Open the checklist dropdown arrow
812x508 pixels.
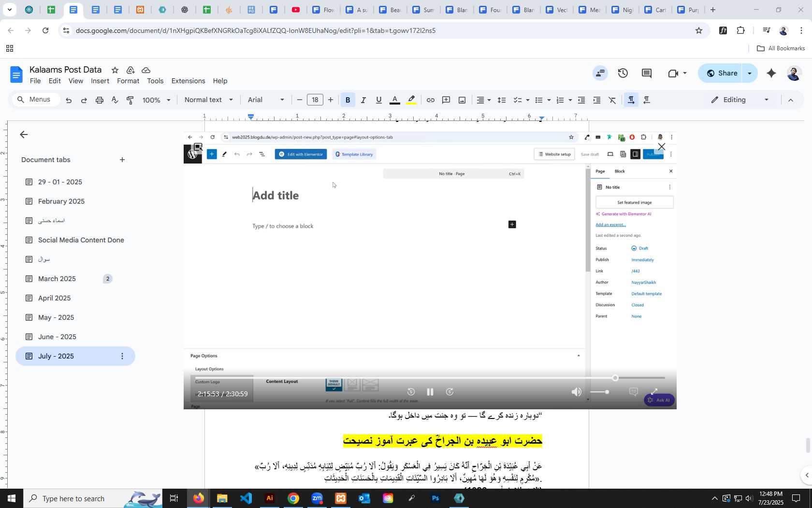click(528, 100)
